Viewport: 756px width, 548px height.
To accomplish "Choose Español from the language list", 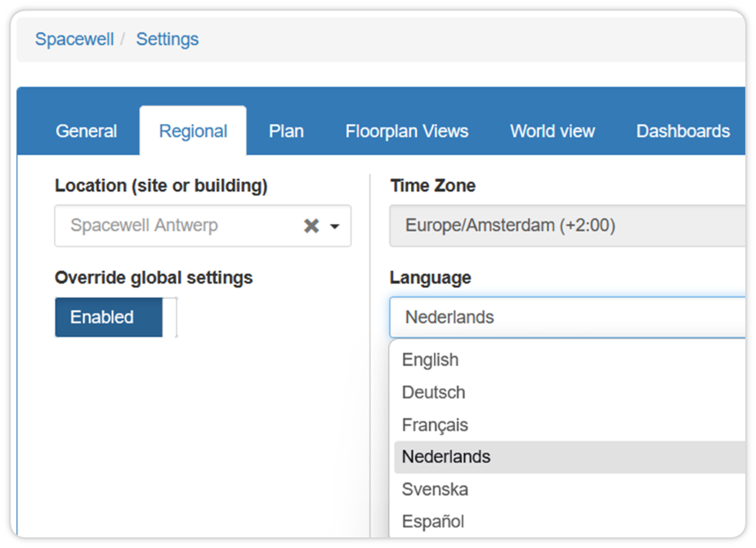I will tap(570, 522).
